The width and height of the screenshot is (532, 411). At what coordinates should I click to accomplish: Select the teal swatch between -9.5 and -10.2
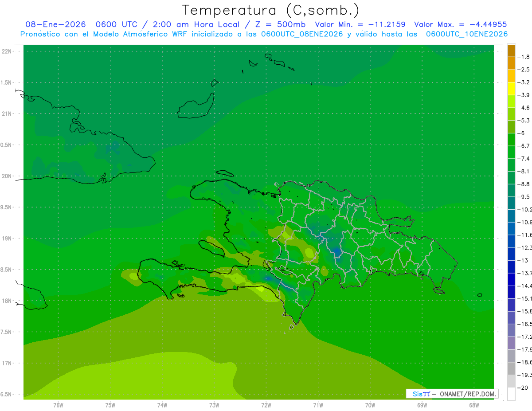click(511, 203)
